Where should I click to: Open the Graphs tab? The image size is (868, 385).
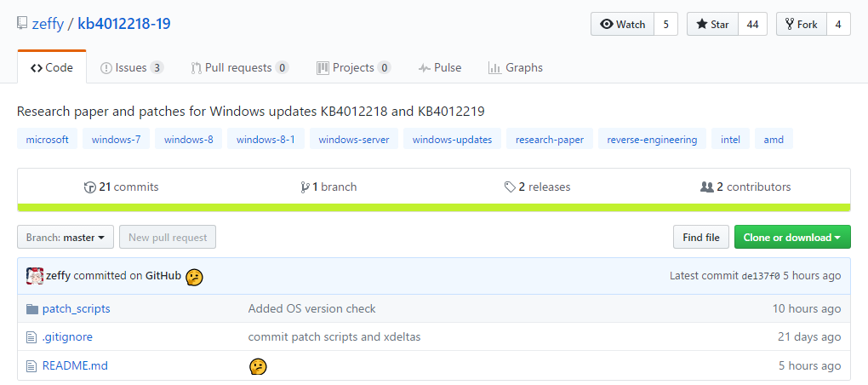click(516, 67)
